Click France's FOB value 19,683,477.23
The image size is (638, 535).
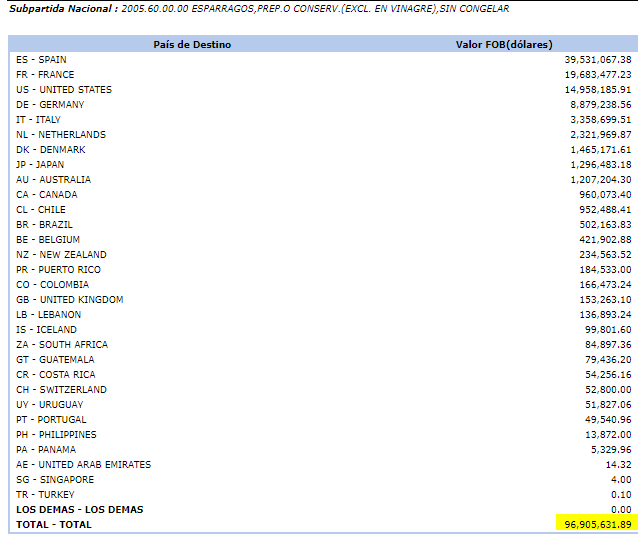598,75
